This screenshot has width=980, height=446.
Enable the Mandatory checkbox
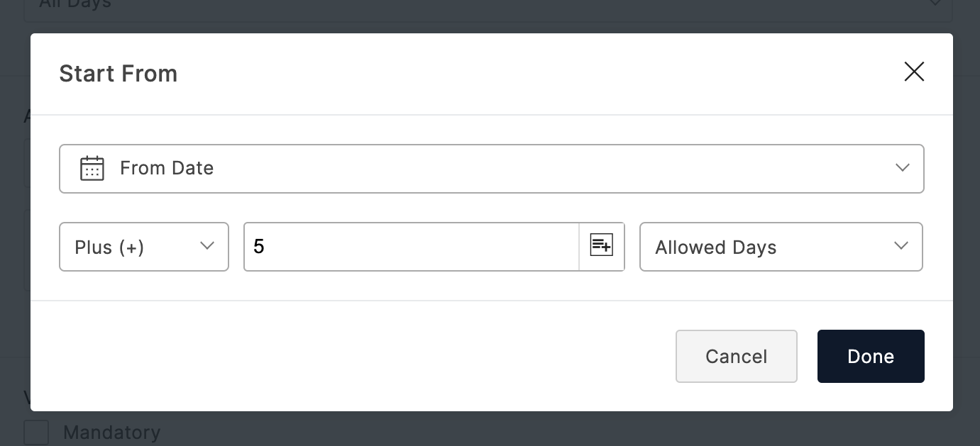pos(36,432)
